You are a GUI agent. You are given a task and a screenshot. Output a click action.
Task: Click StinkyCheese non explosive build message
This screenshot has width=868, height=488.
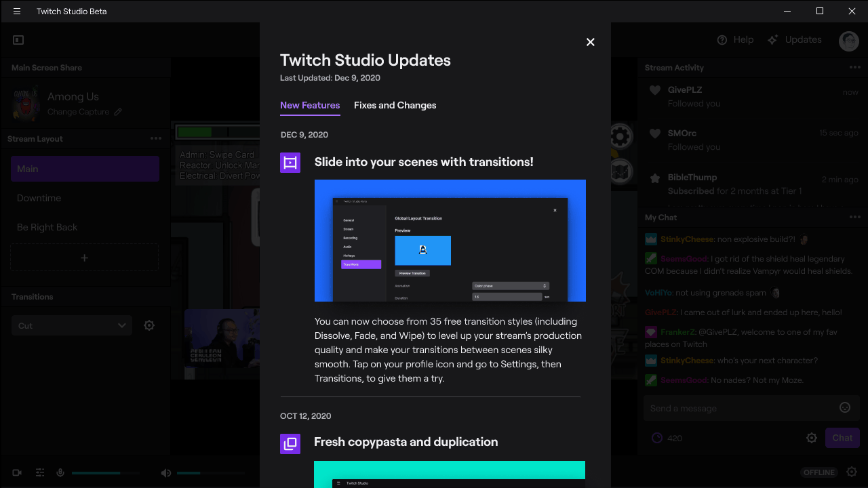pos(727,239)
